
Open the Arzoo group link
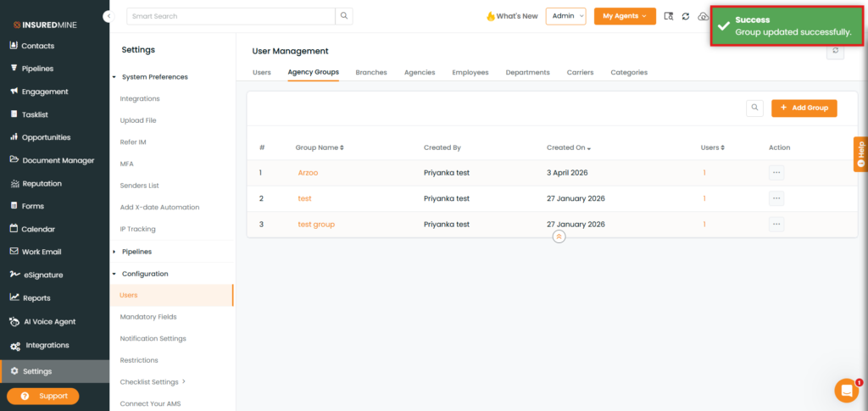click(308, 173)
